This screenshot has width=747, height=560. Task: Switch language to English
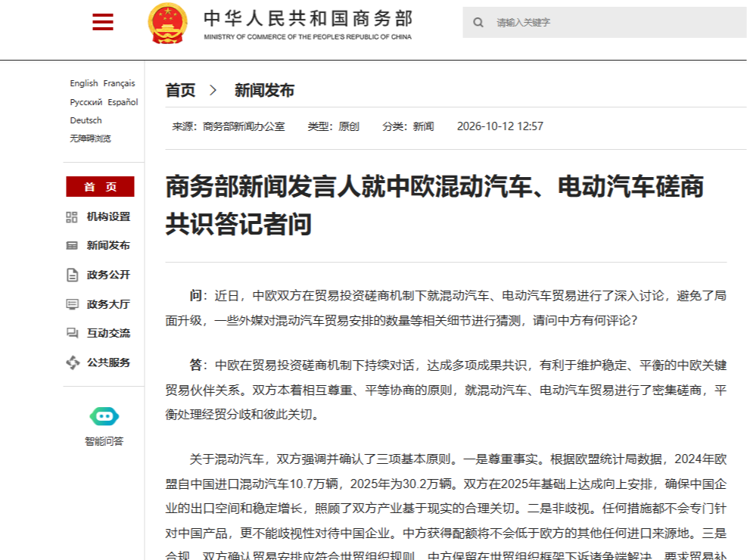point(84,83)
